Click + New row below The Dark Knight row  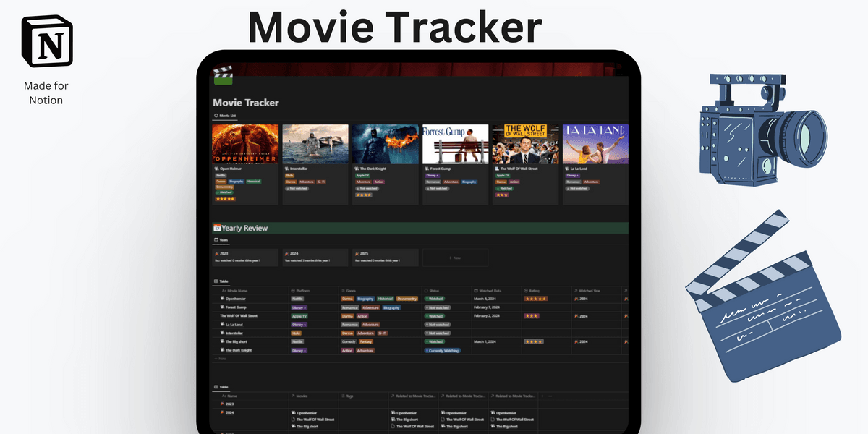(221, 358)
